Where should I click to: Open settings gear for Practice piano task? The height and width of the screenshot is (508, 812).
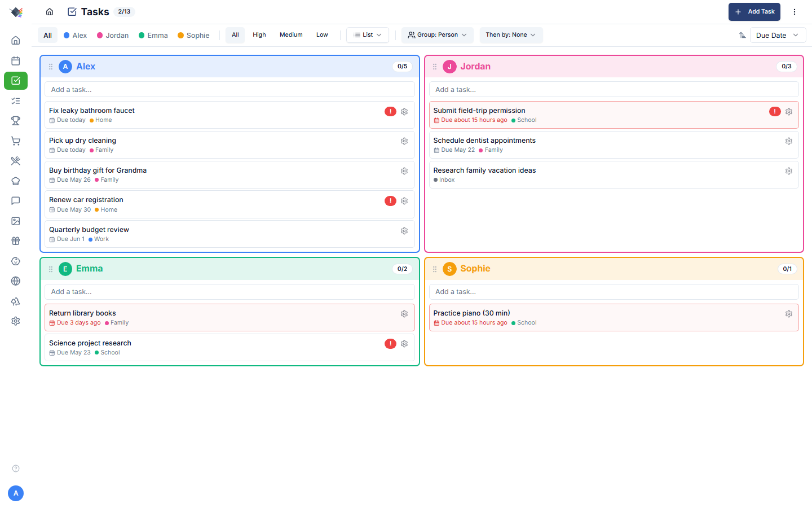click(789, 314)
